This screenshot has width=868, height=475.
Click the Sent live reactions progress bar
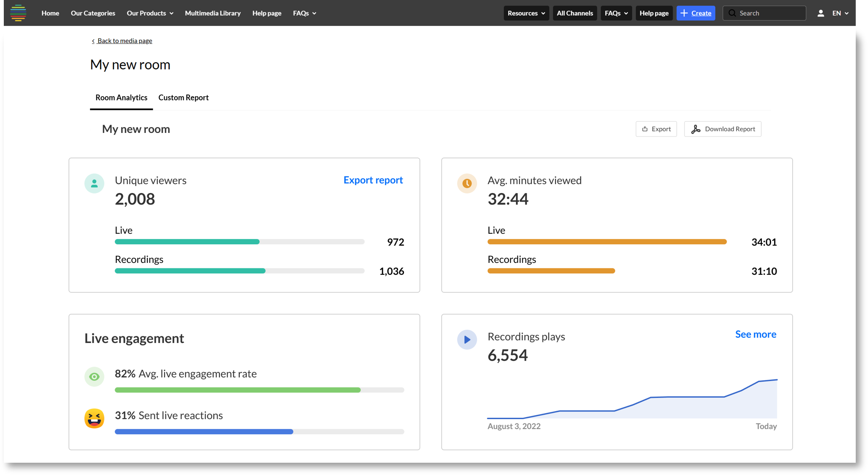pos(259,431)
